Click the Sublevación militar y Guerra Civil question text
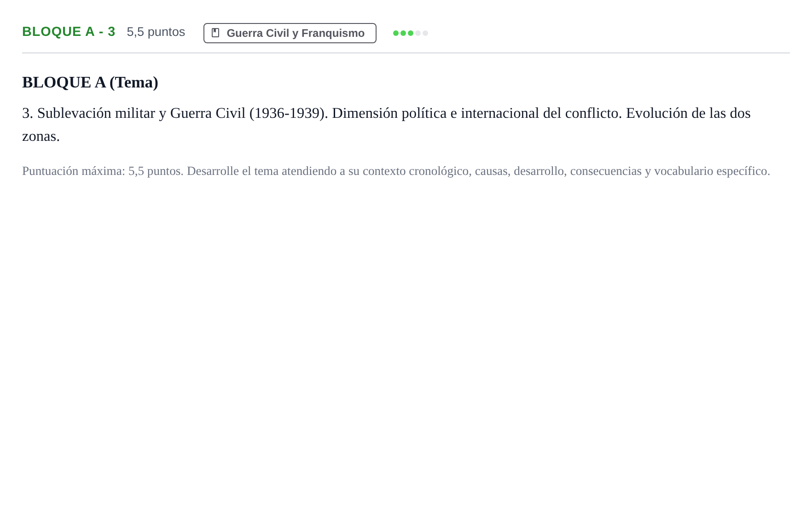 coord(386,125)
